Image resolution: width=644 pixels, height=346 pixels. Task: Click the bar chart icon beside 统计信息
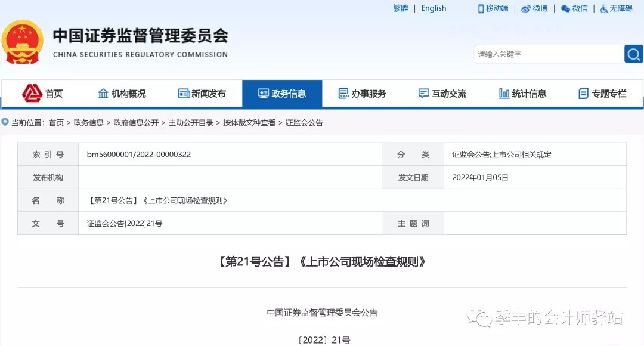click(504, 94)
